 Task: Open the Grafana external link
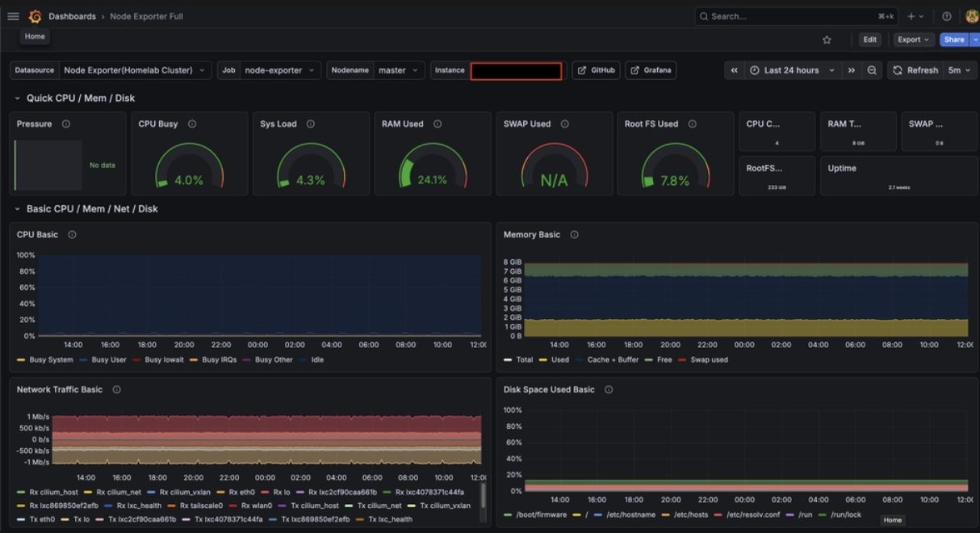[x=651, y=70]
